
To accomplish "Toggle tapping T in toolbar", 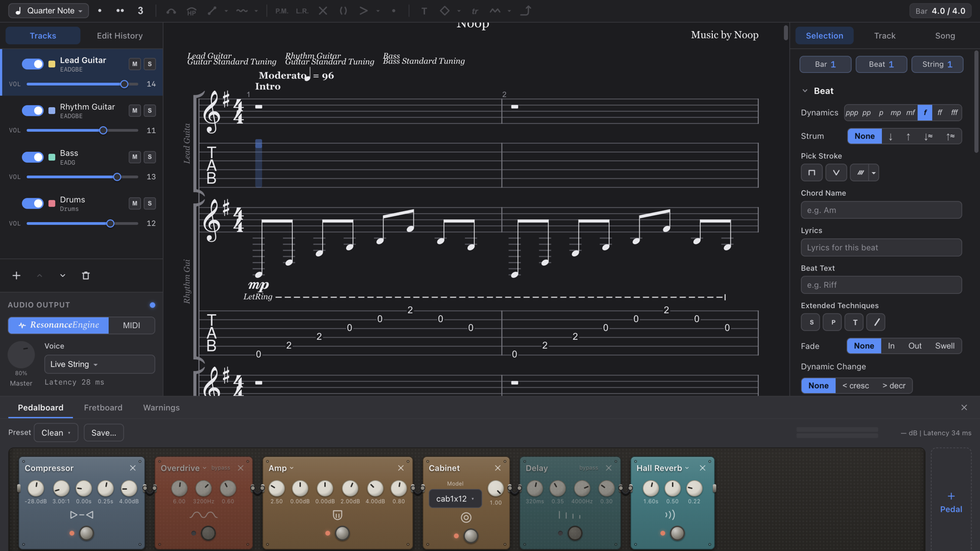I will pos(424,10).
